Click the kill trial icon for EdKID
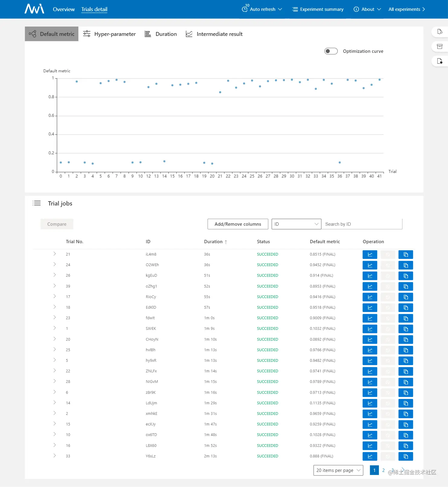Image resolution: width=448 pixels, height=487 pixels. click(388, 308)
